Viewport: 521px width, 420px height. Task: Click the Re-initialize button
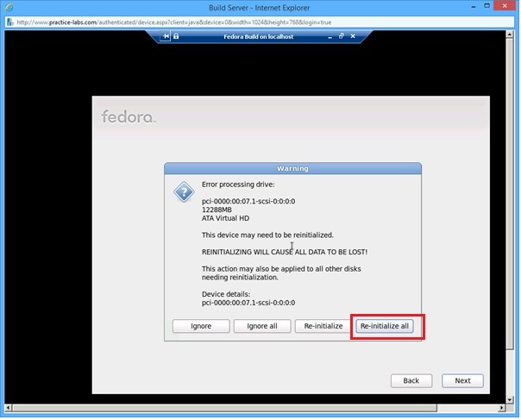tap(323, 326)
